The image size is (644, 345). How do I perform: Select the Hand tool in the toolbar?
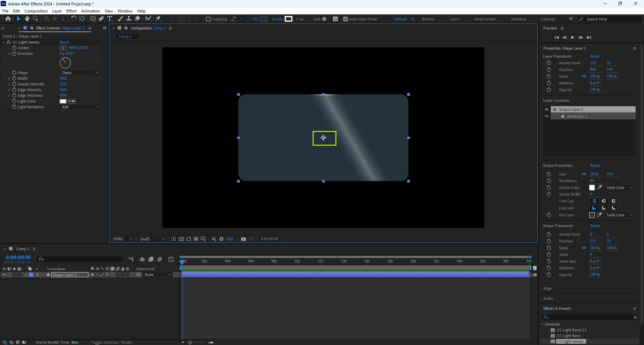click(27, 19)
